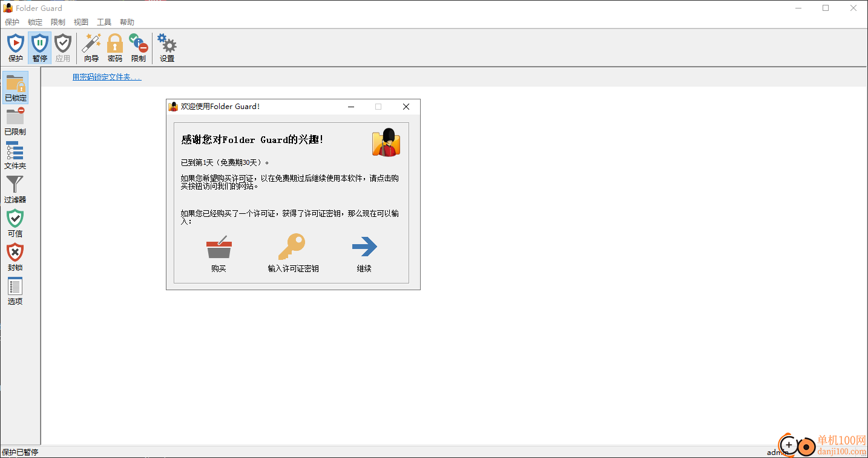
Task: Click the 感谢您对Folder Guard的兴趣 heading
Action: (252, 140)
